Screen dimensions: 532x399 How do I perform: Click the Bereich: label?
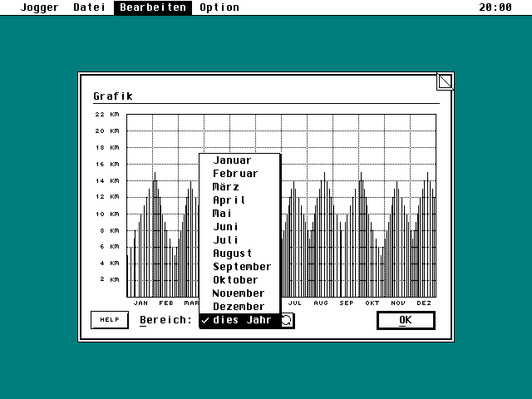[166, 320]
